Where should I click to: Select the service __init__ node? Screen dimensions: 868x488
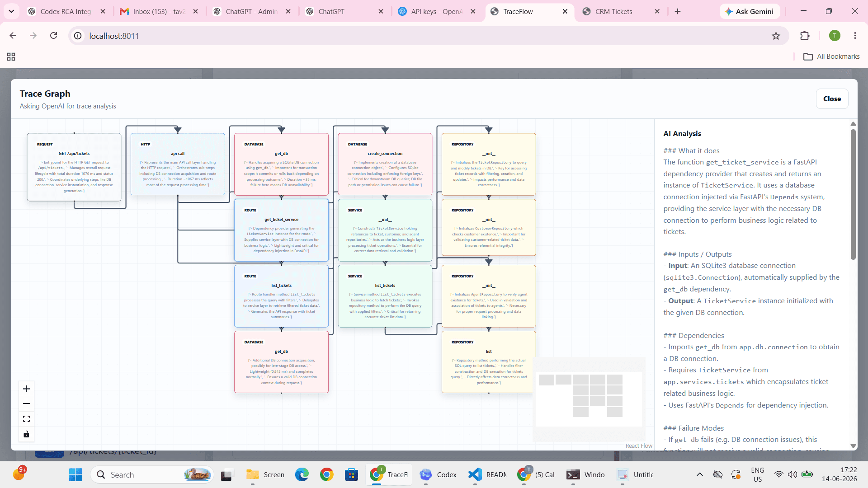(385, 230)
